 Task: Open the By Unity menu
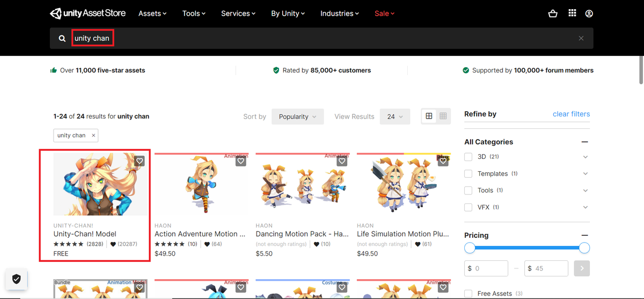[x=288, y=13]
